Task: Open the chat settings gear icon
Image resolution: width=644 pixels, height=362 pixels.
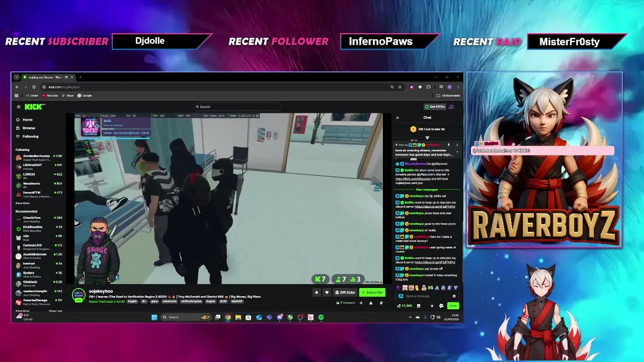Action: tap(432, 306)
